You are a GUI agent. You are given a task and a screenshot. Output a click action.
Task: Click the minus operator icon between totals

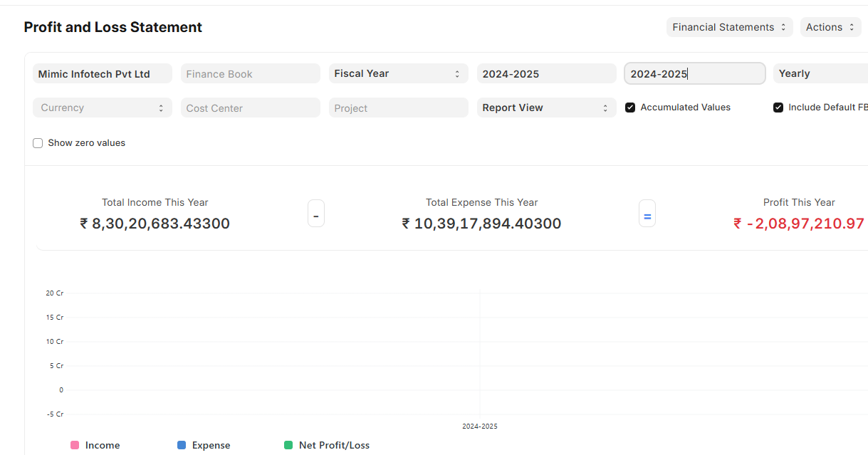[316, 214]
